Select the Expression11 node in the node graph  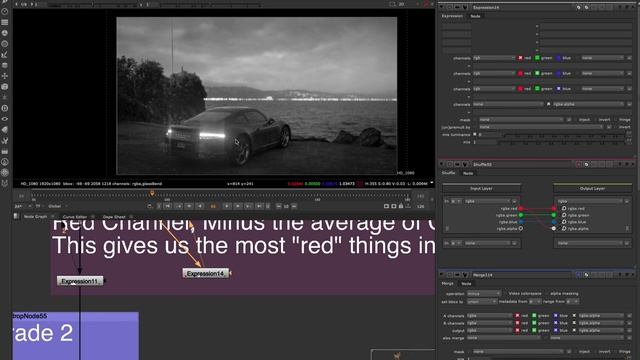80,281
